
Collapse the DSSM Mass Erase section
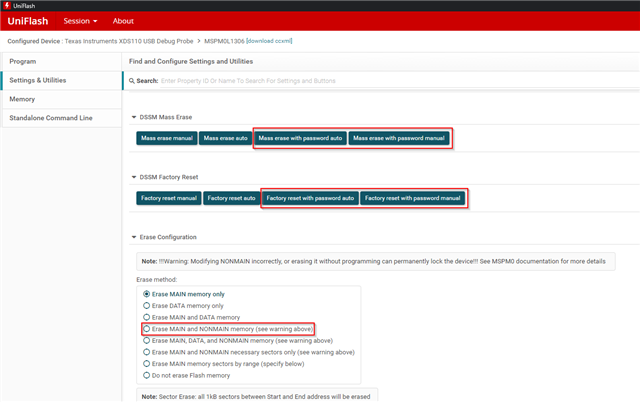pyautogui.click(x=134, y=117)
